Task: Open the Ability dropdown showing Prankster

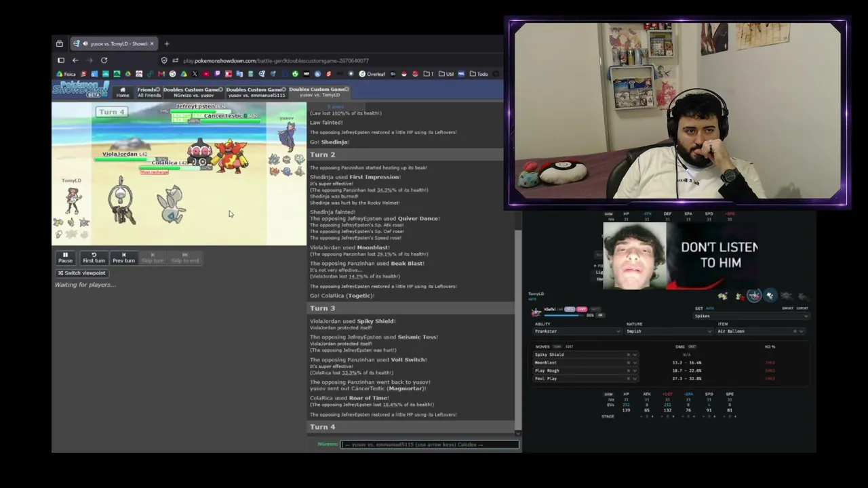Action: (x=577, y=331)
